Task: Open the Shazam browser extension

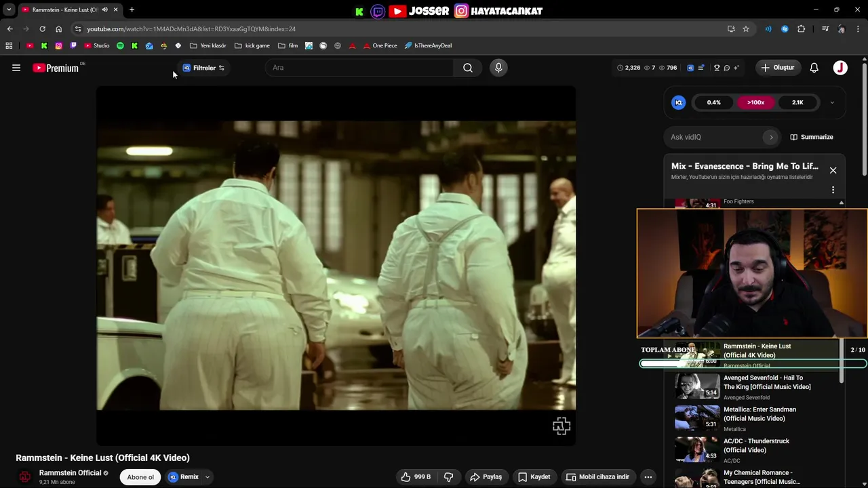Action: [x=785, y=29]
